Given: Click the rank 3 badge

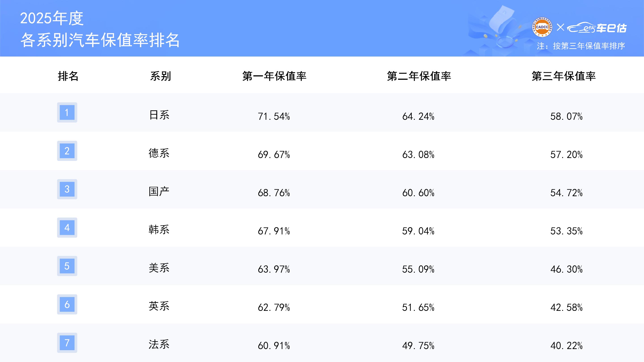Looking at the screenshot, I should click(67, 189).
